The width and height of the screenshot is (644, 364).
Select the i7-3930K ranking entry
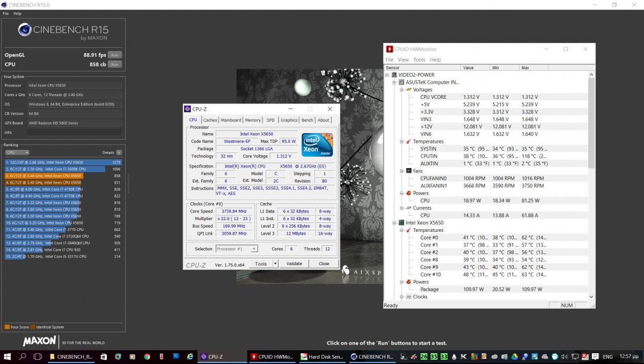click(x=63, y=169)
